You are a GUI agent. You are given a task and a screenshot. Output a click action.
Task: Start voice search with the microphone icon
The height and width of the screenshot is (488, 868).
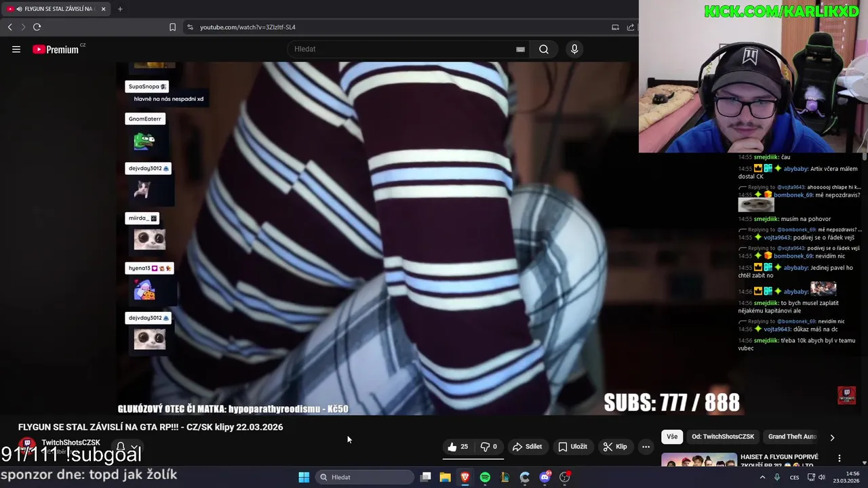point(574,49)
